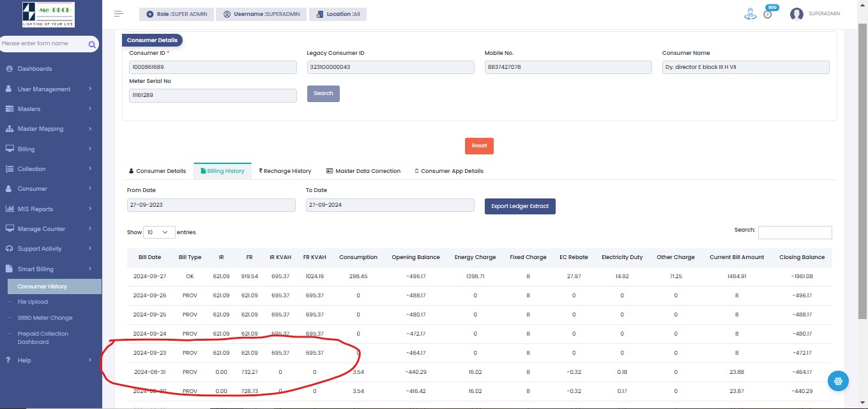Sort by Bill Date column header
The height and width of the screenshot is (409, 868).
point(149,257)
